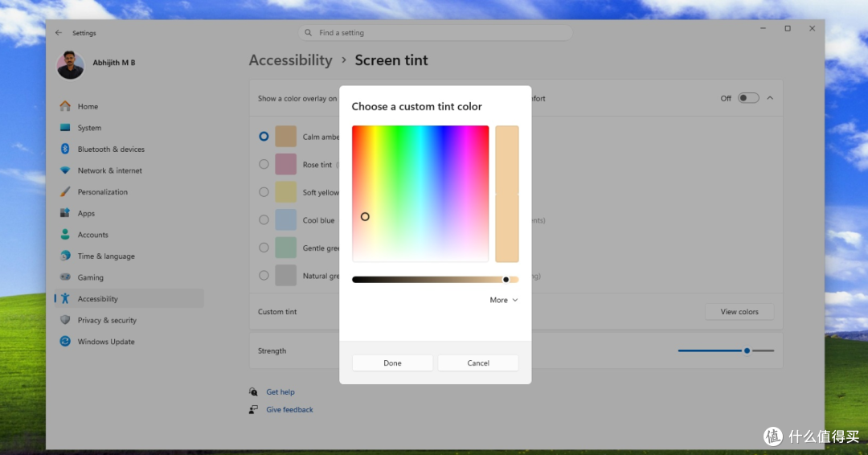Click the Accessibility breadcrumb link

click(291, 59)
